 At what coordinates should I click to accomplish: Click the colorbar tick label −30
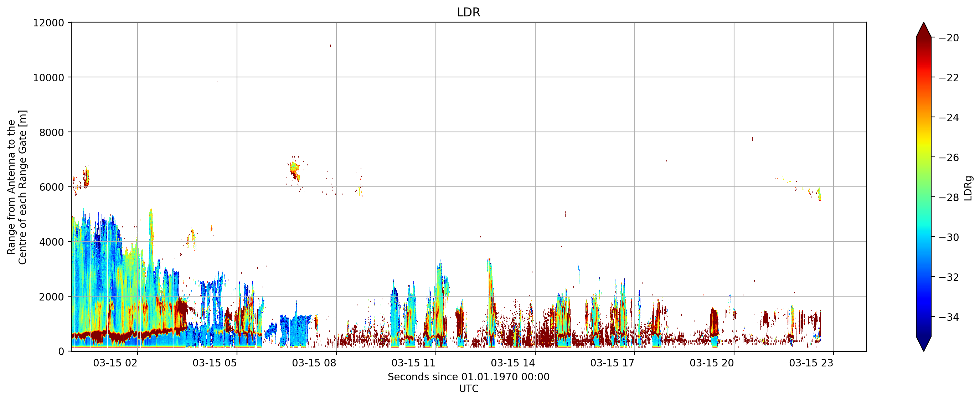point(949,237)
